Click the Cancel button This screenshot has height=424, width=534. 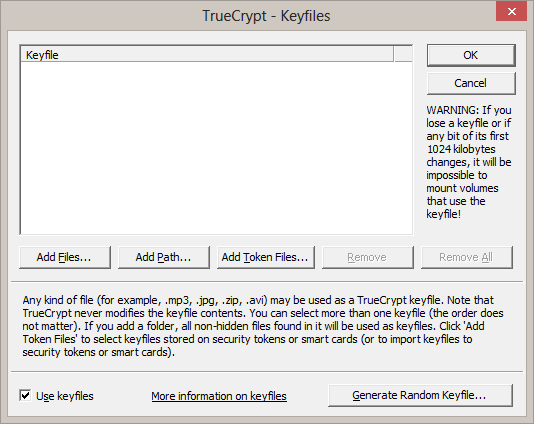[x=471, y=83]
